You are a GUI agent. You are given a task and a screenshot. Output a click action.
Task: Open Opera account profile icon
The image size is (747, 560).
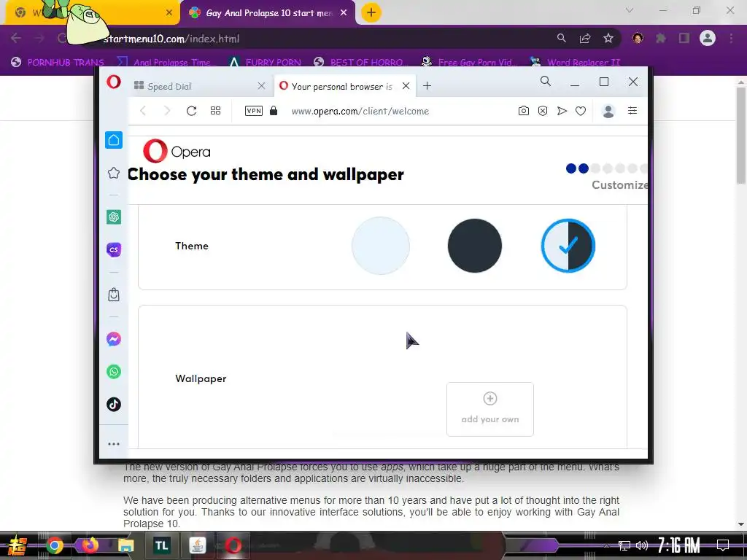point(608,111)
